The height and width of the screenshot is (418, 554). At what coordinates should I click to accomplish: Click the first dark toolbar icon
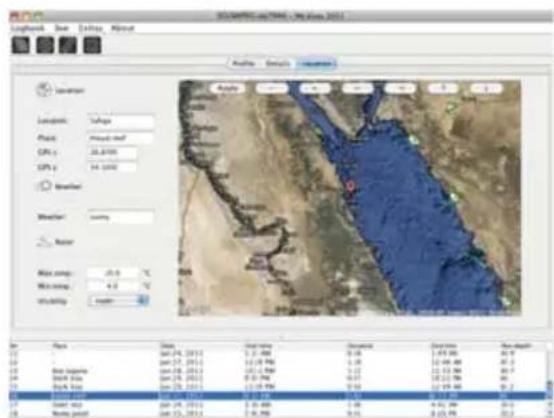click(21, 45)
